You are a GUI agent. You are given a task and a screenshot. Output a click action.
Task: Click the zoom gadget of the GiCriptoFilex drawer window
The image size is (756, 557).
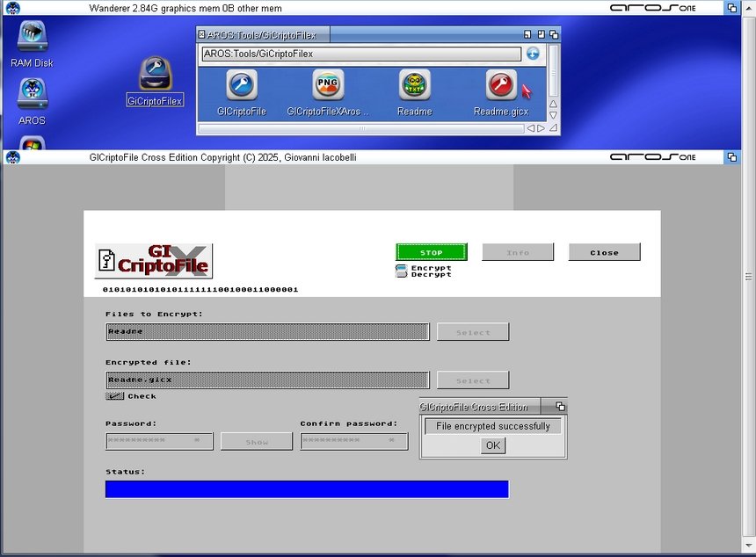(541, 34)
